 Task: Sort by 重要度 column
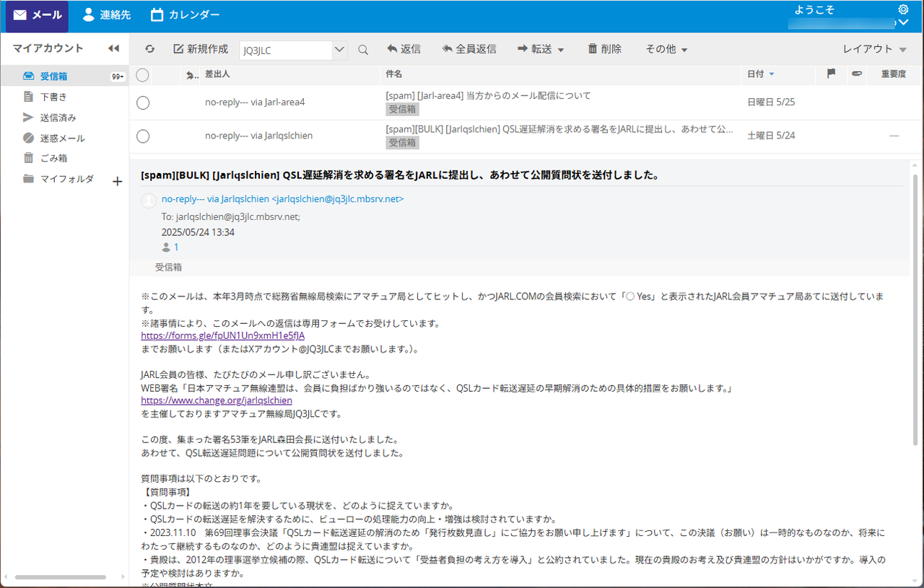893,74
